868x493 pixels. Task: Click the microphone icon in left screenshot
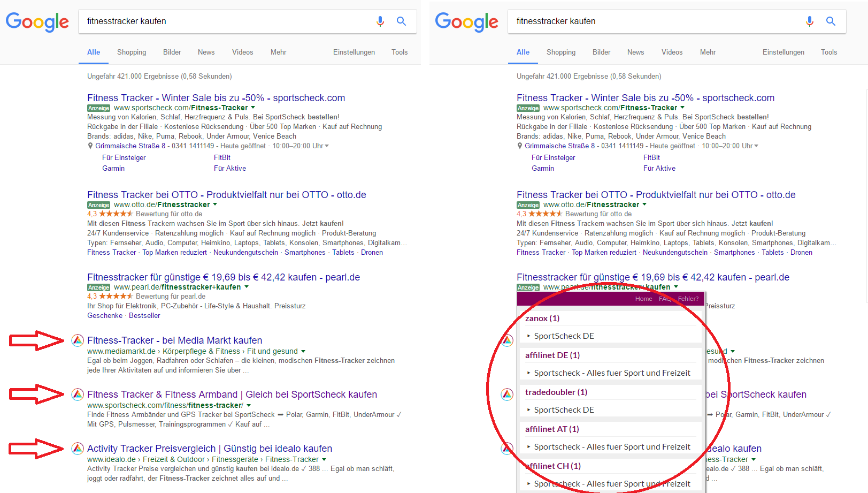tap(380, 21)
